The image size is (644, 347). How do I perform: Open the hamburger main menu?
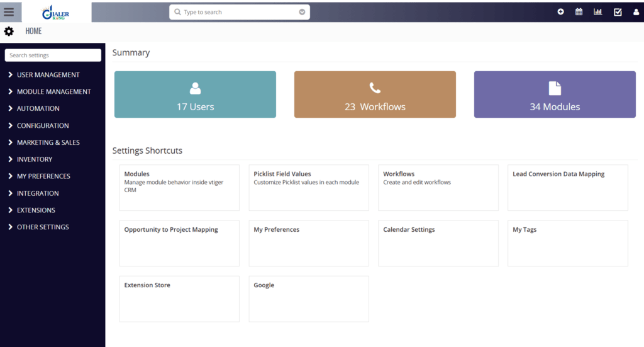point(9,12)
